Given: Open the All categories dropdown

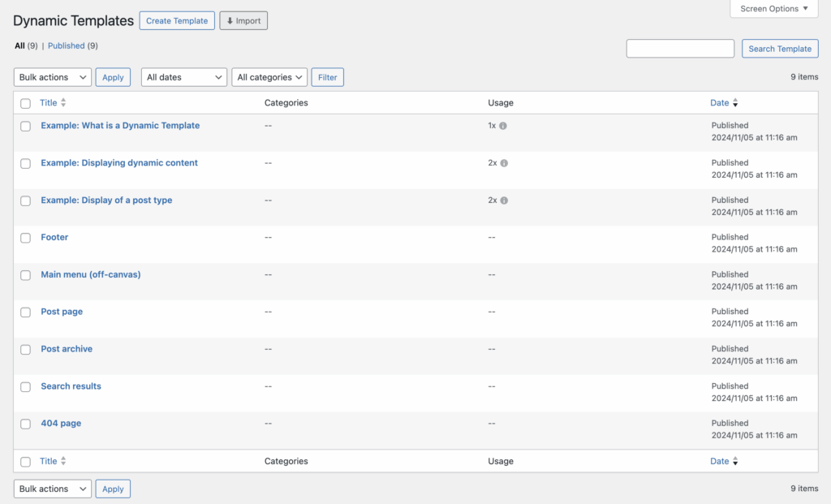Looking at the screenshot, I should [x=269, y=77].
